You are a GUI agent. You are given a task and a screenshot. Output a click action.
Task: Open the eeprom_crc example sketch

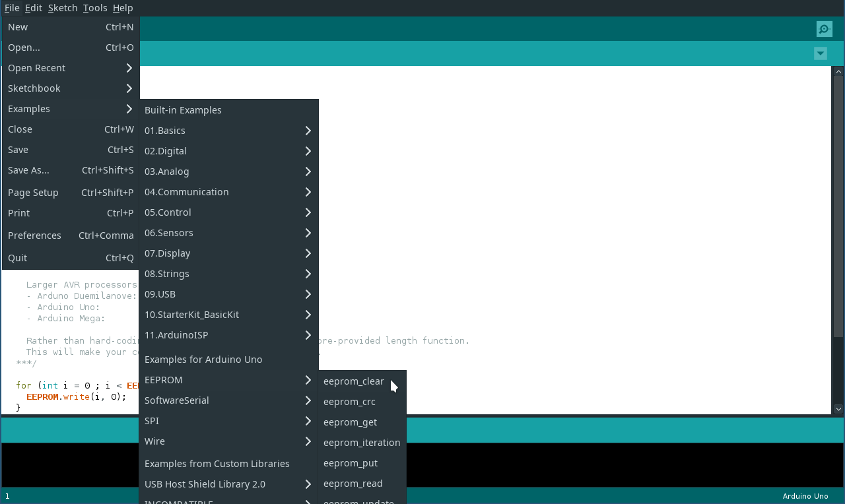(x=349, y=402)
